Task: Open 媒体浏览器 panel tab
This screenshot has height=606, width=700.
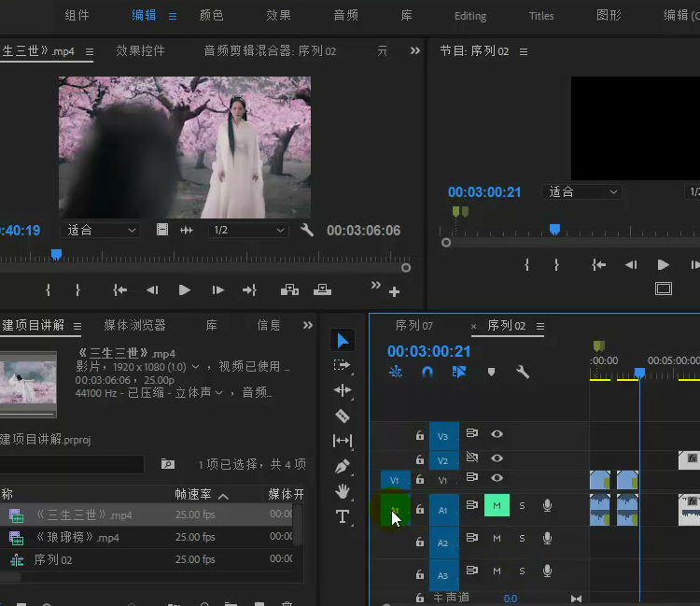Action: [134, 325]
